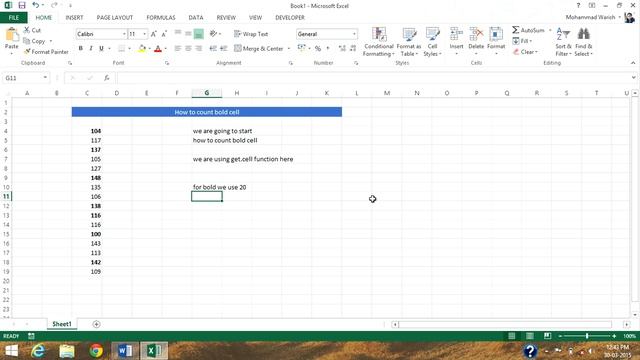Expand the Name Box dropdown arrow

point(45,78)
